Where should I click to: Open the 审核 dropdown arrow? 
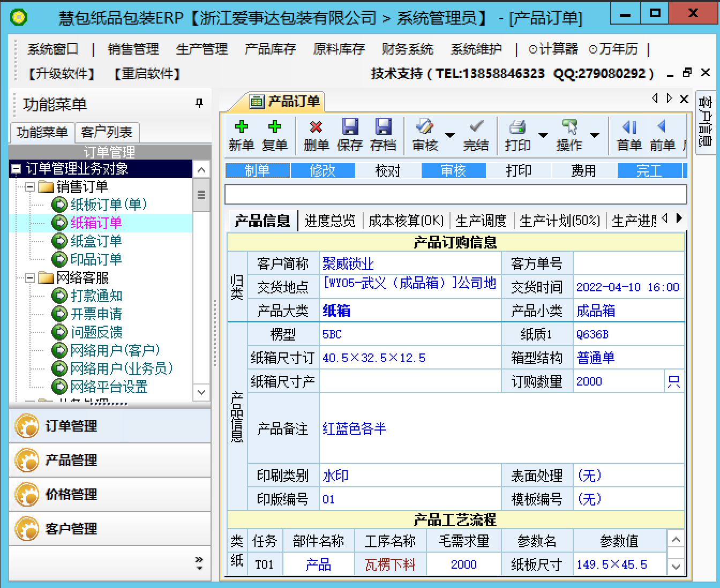point(450,135)
